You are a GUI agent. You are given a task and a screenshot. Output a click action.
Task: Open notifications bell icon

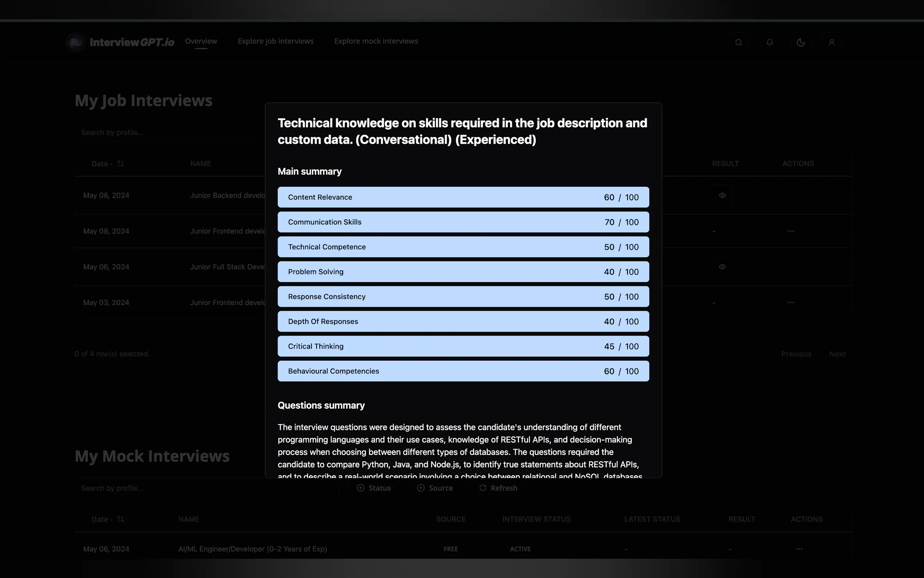[770, 43]
